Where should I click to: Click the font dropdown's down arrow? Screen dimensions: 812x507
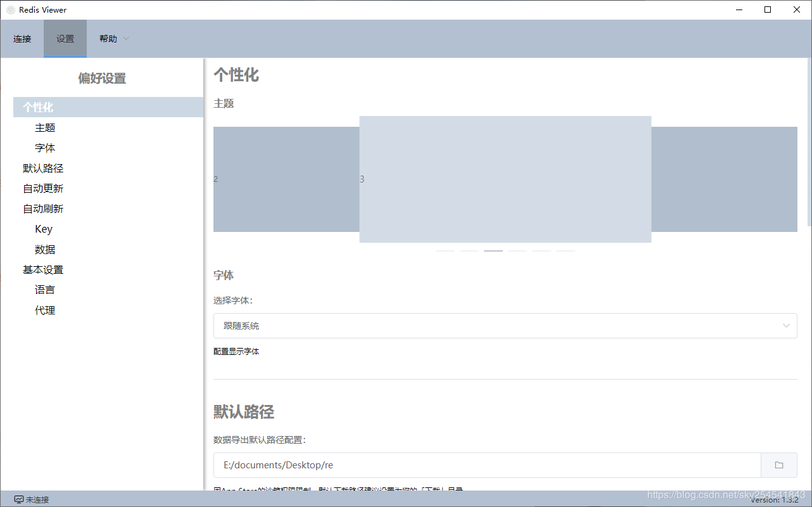pos(786,326)
